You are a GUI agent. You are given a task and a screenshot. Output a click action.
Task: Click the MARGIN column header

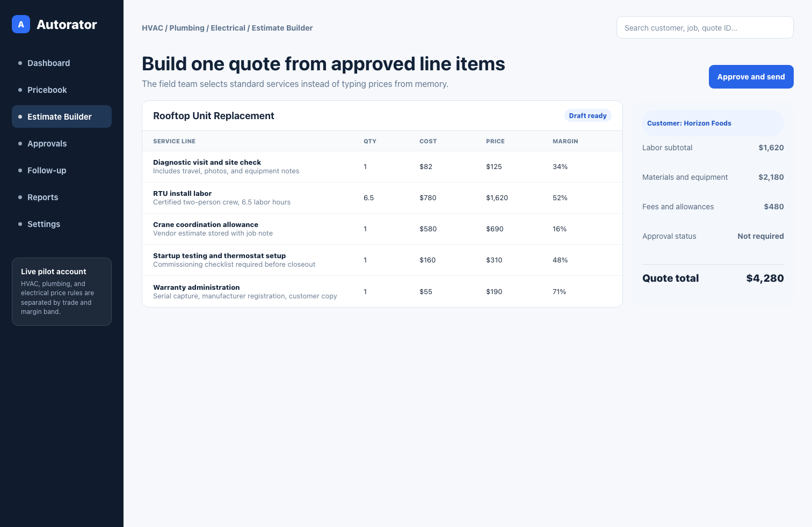click(565, 141)
